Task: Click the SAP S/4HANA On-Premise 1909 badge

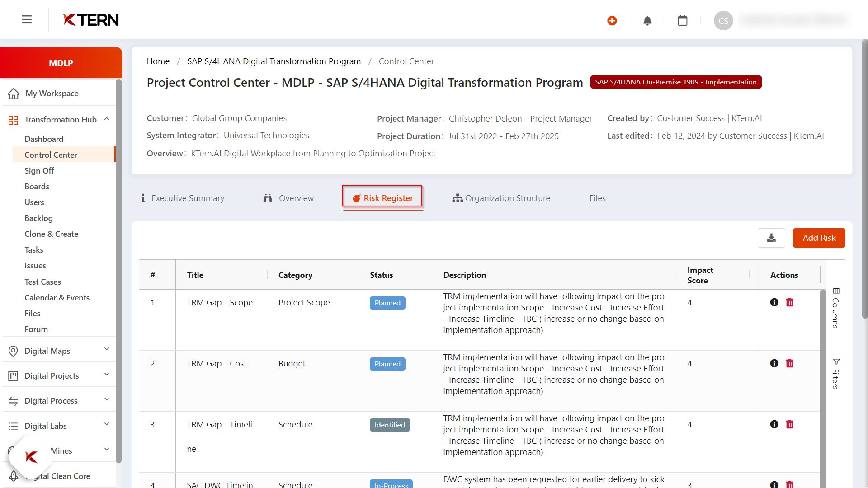Action: [676, 82]
